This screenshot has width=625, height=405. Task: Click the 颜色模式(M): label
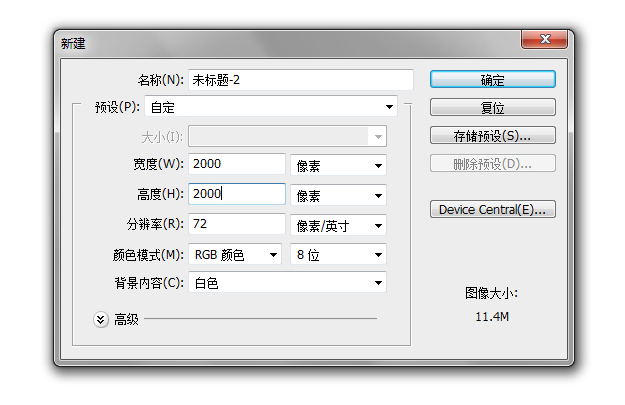tap(148, 255)
